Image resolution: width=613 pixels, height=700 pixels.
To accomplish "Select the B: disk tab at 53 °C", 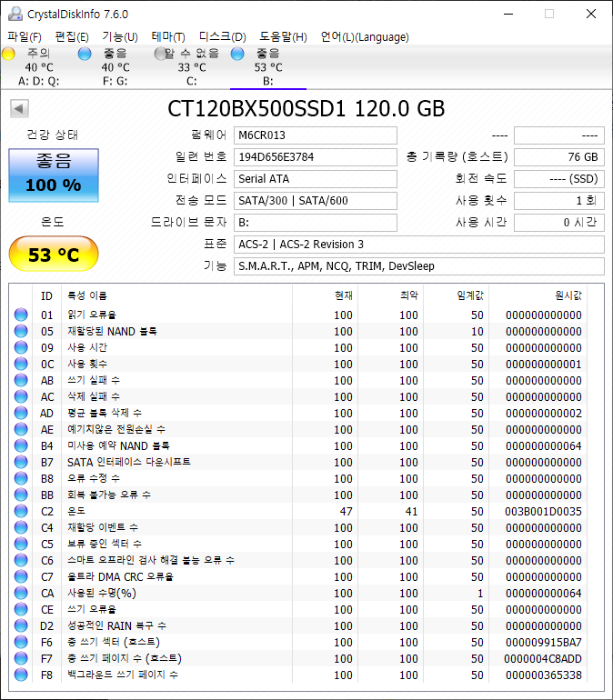I will tap(268, 67).
